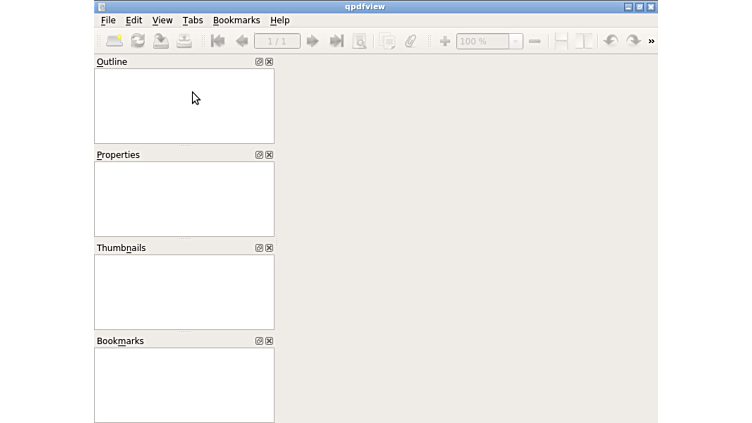Image resolution: width=752 pixels, height=423 pixels.
Task: Rotate page right icon
Action: [634, 41]
